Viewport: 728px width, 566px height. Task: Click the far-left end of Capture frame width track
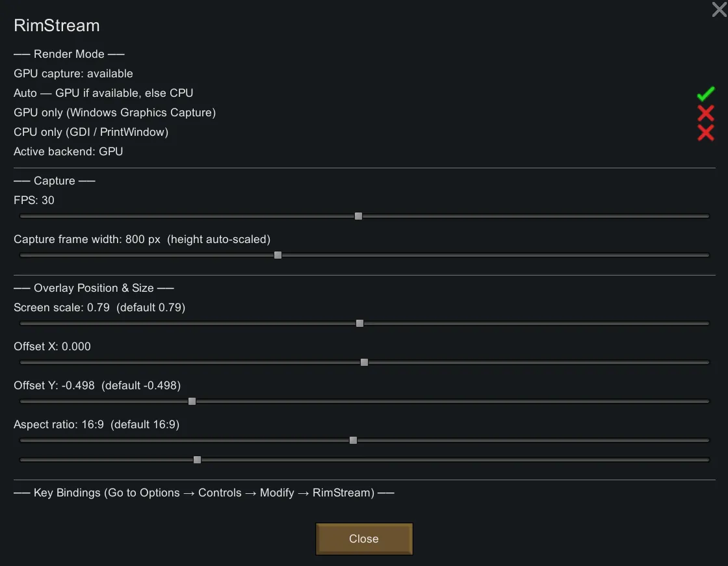[x=23, y=255]
